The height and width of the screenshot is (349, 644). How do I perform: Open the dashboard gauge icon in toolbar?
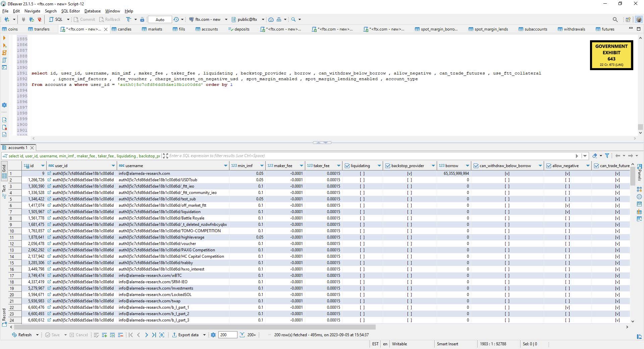271,19
